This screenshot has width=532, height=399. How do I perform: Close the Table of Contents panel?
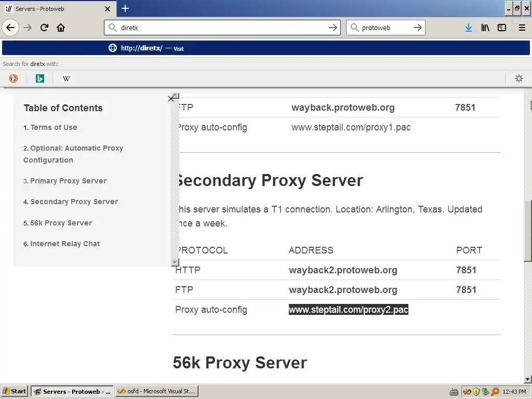click(170, 99)
